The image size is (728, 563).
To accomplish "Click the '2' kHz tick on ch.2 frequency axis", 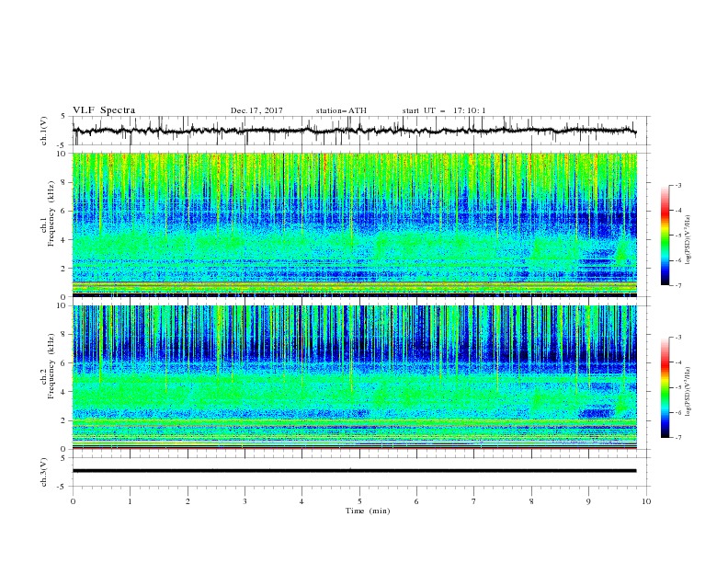I will click(64, 420).
